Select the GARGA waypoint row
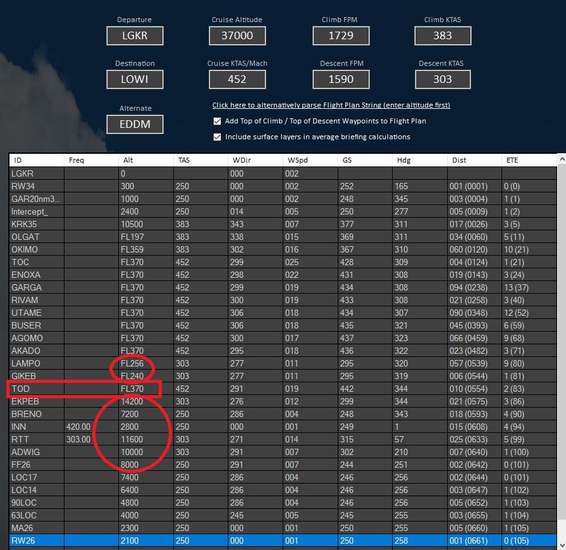Viewport: 566px width, 550px height. pos(283,287)
